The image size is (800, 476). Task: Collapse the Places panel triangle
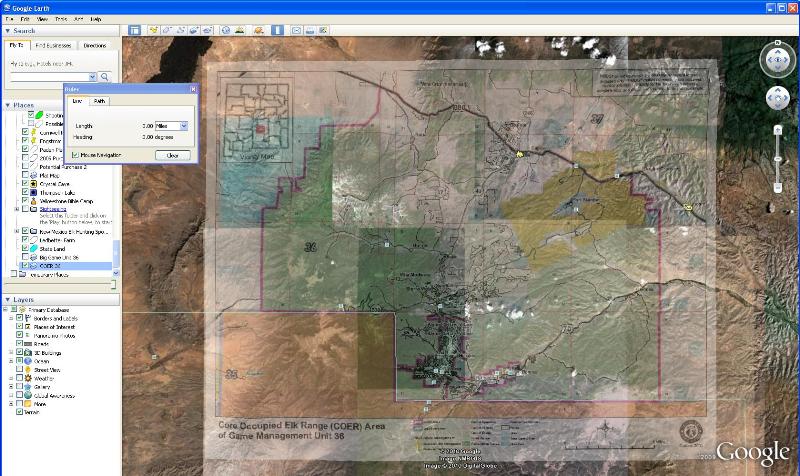click(x=8, y=105)
